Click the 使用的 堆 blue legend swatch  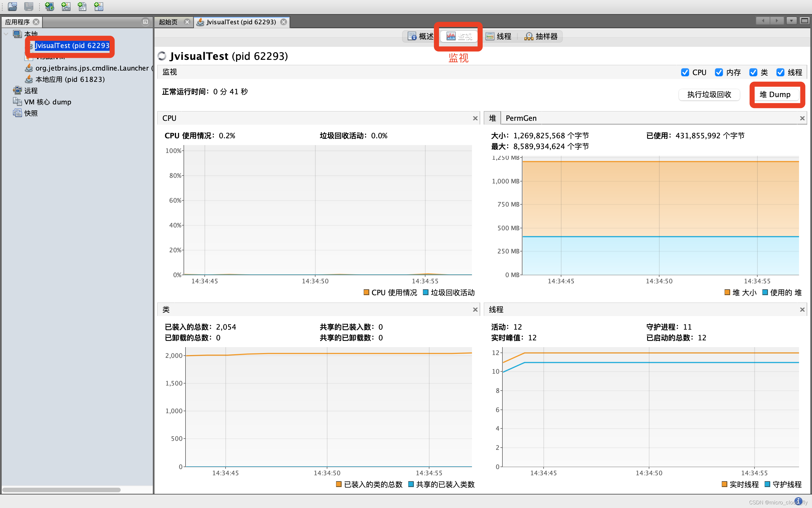click(765, 292)
